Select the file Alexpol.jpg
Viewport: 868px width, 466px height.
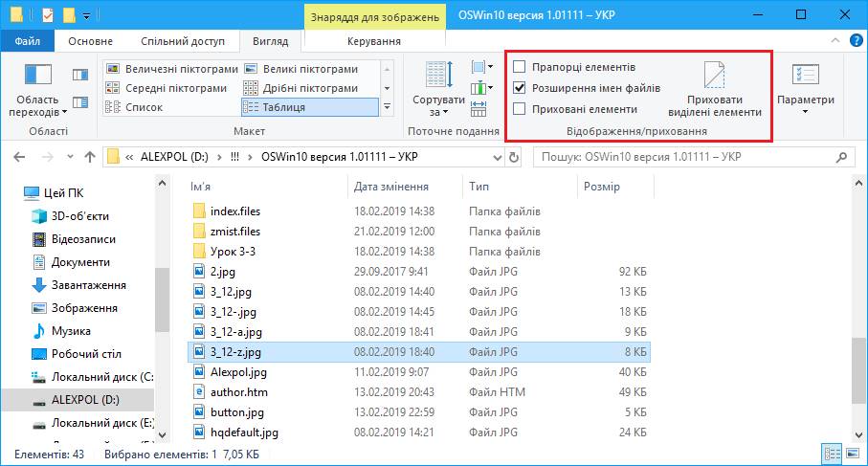(x=238, y=372)
